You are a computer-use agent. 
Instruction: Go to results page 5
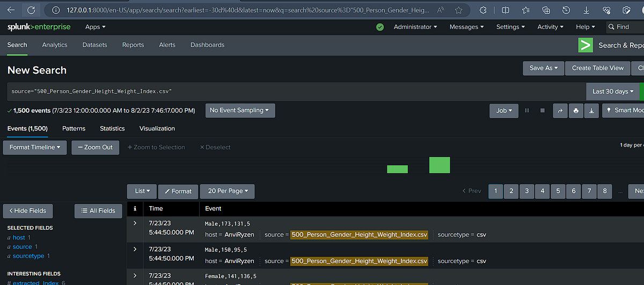pyautogui.click(x=558, y=191)
